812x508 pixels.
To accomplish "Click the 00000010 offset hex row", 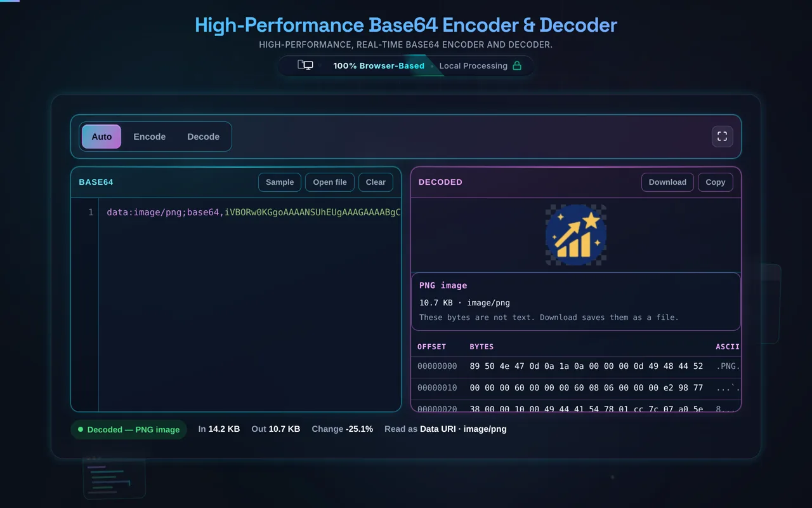I will [x=576, y=388].
